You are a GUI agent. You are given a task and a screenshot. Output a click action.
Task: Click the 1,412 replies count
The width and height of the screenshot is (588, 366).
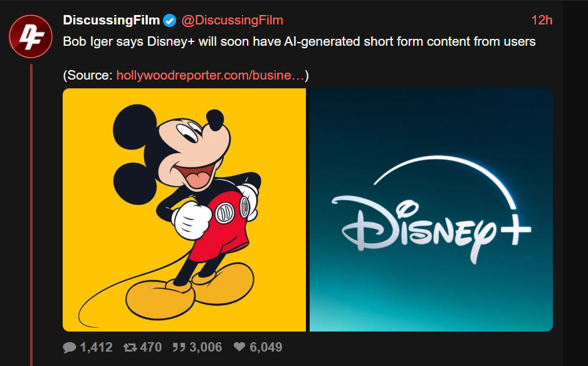(96, 347)
